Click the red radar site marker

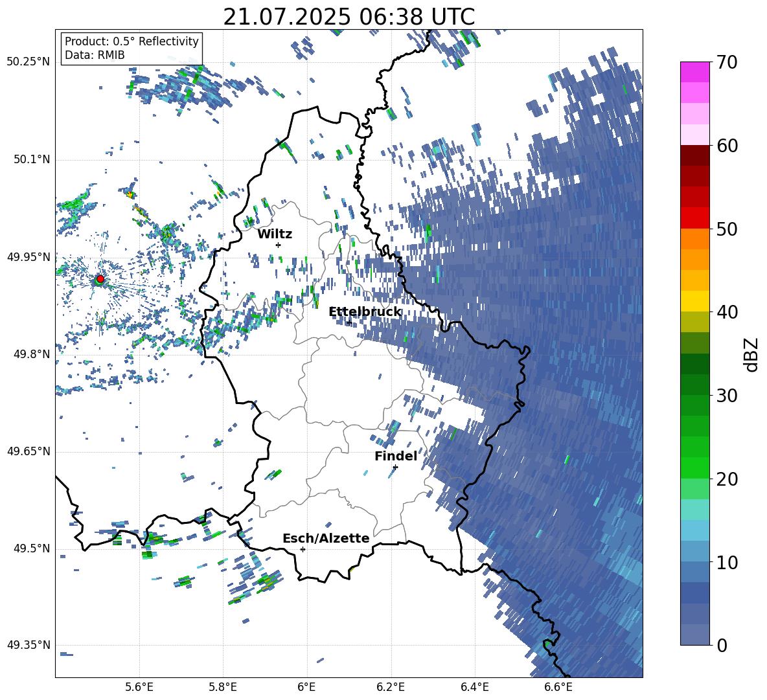[x=100, y=279]
